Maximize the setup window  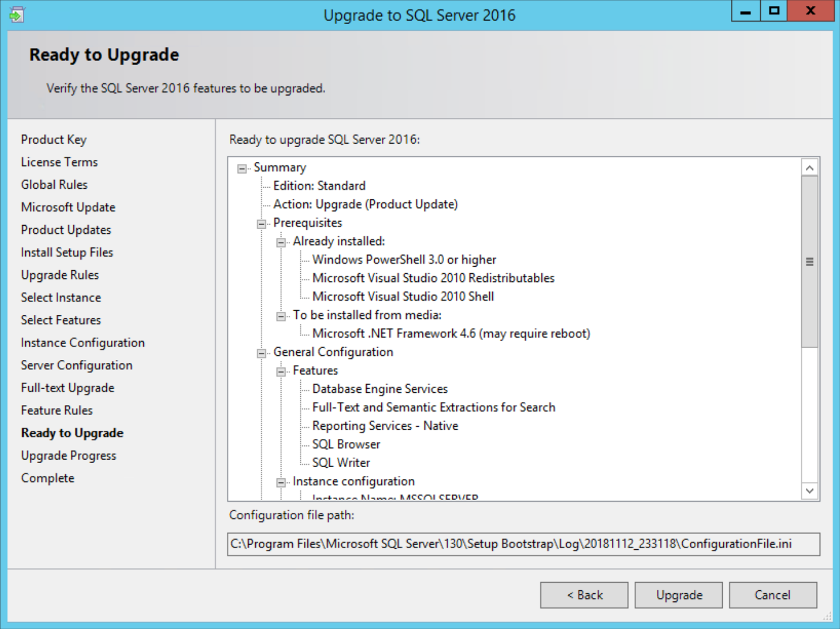[774, 11]
